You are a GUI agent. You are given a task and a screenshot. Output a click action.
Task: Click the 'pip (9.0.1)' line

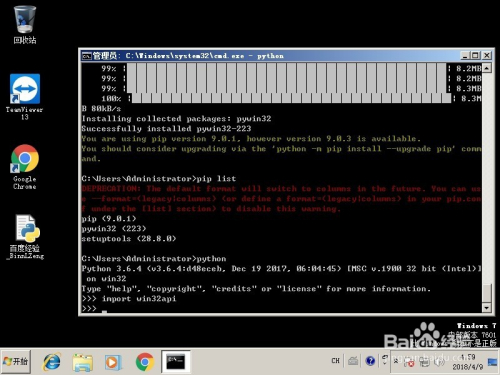click(x=109, y=219)
